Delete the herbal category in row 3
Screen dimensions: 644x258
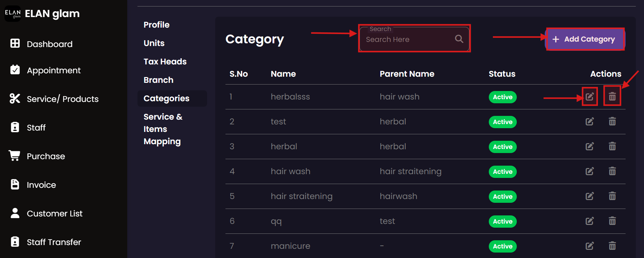[612, 147]
